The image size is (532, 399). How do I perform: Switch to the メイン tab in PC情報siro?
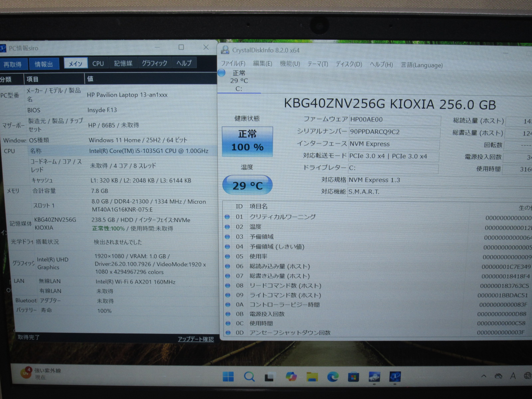click(x=75, y=63)
